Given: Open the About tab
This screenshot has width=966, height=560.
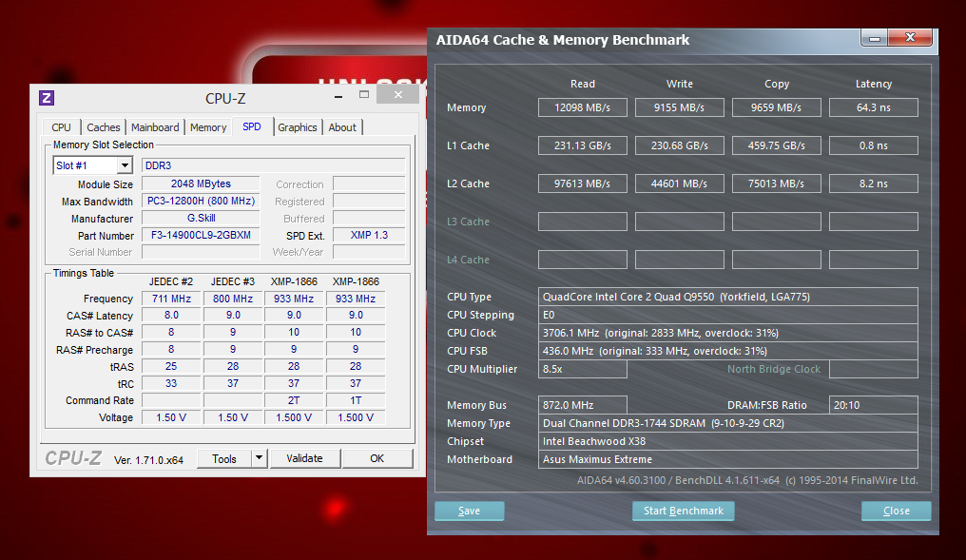Looking at the screenshot, I should pyautogui.click(x=342, y=127).
